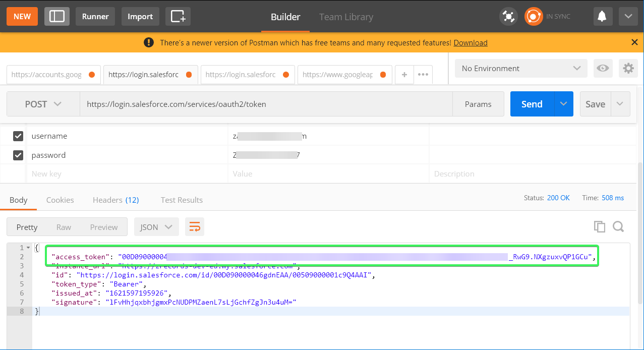Copy response body to clipboard icon
This screenshot has width=644, height=350.
pos(599,227)
